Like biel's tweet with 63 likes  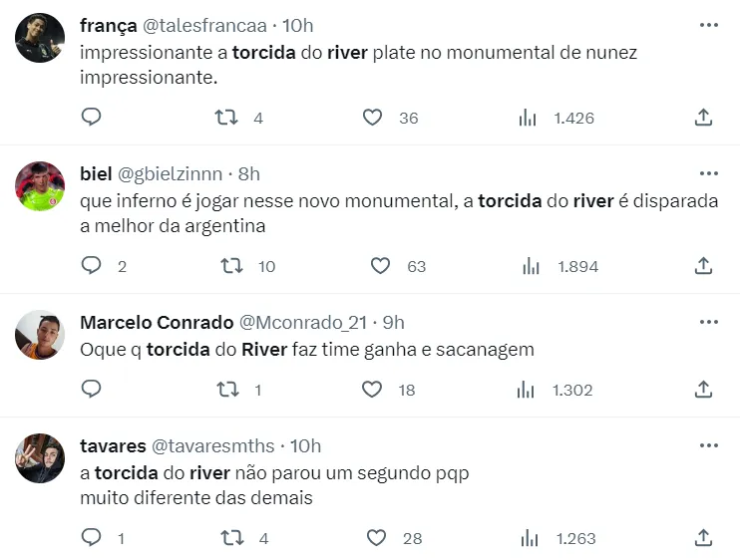tap(380, 266)
